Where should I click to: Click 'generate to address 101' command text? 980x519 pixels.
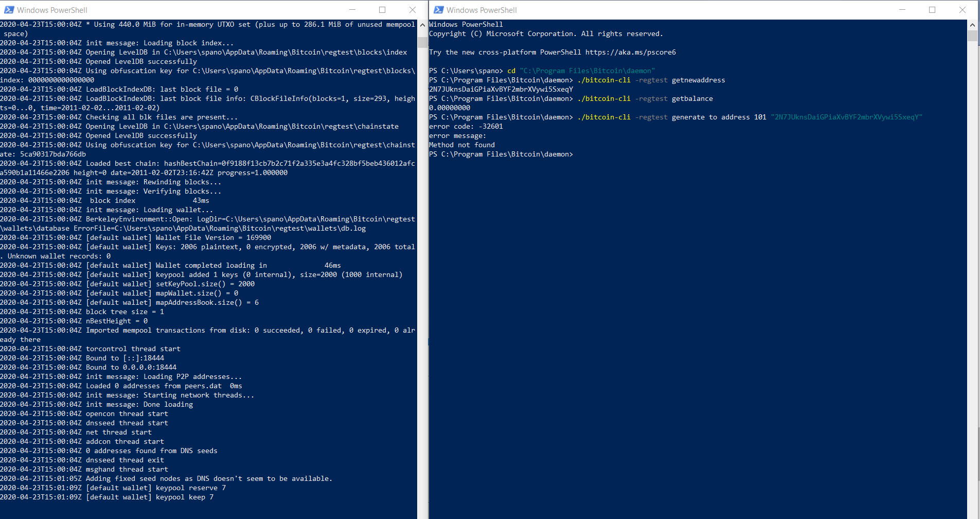pos(719,117)
